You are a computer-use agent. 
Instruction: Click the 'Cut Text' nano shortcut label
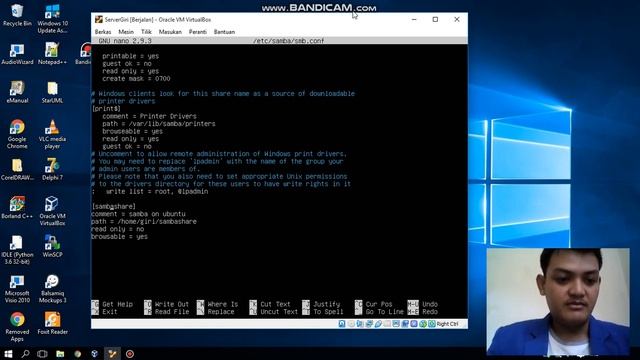click(276, 304)
